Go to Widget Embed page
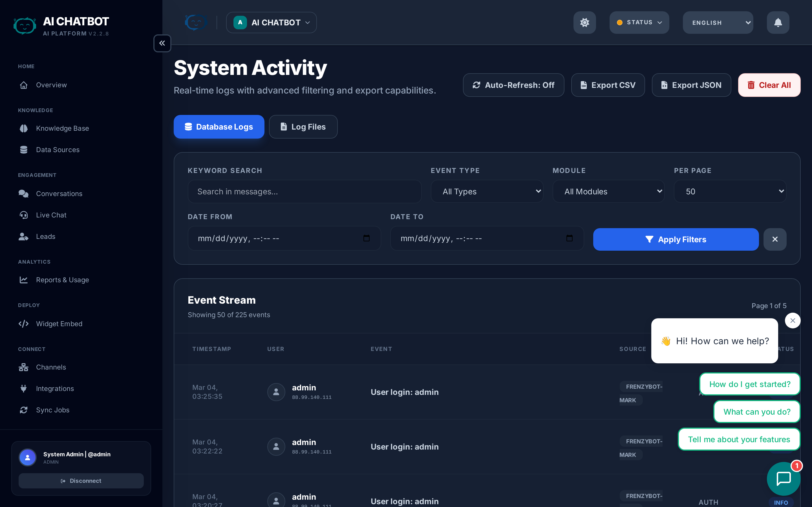The image size is (812, 507). 59,324
